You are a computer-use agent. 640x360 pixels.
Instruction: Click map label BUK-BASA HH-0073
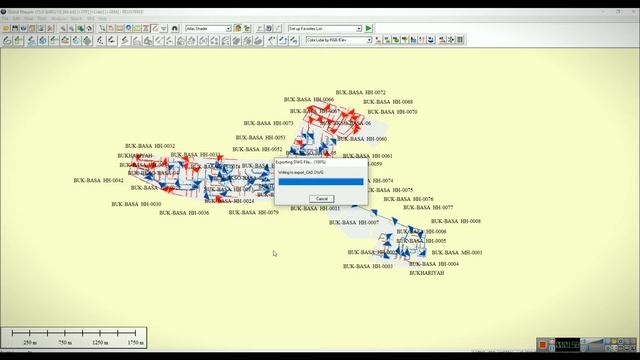269,123
